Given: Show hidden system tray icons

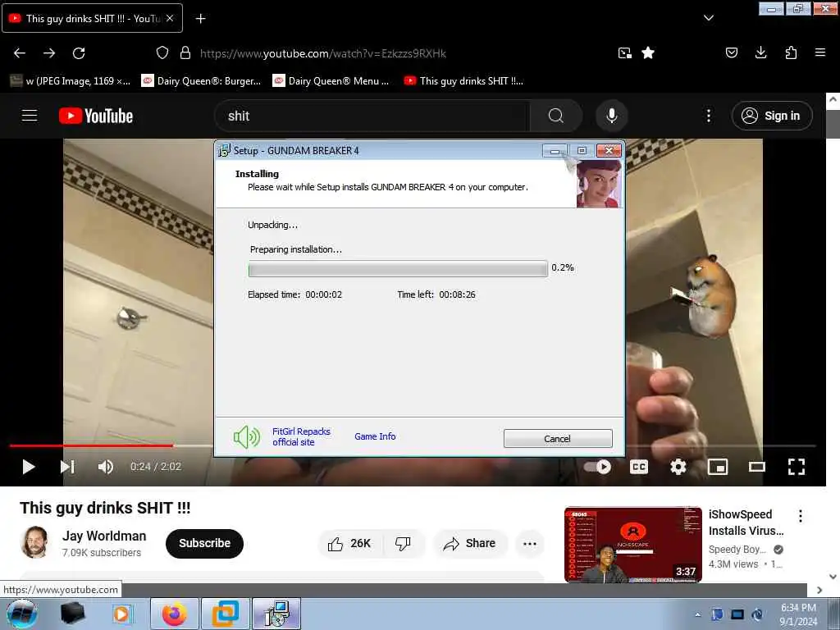Looking at the screenshot, I should tap(697, 614).
